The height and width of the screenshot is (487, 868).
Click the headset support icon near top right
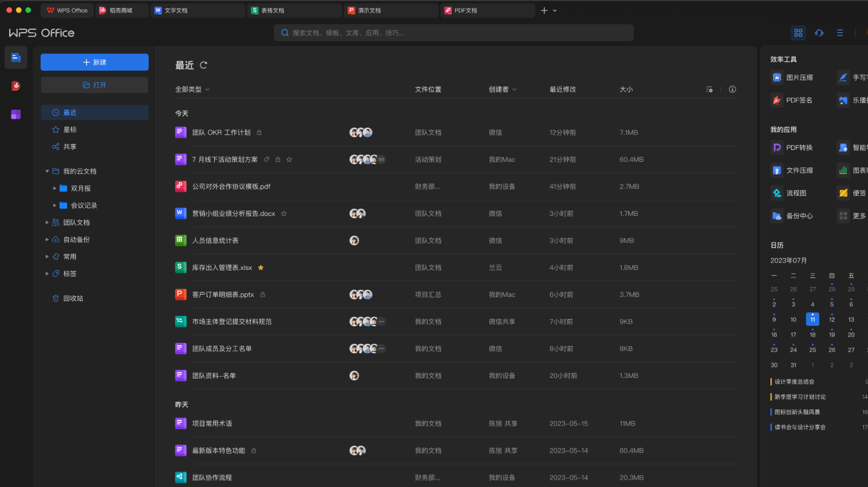pos(819,33)
